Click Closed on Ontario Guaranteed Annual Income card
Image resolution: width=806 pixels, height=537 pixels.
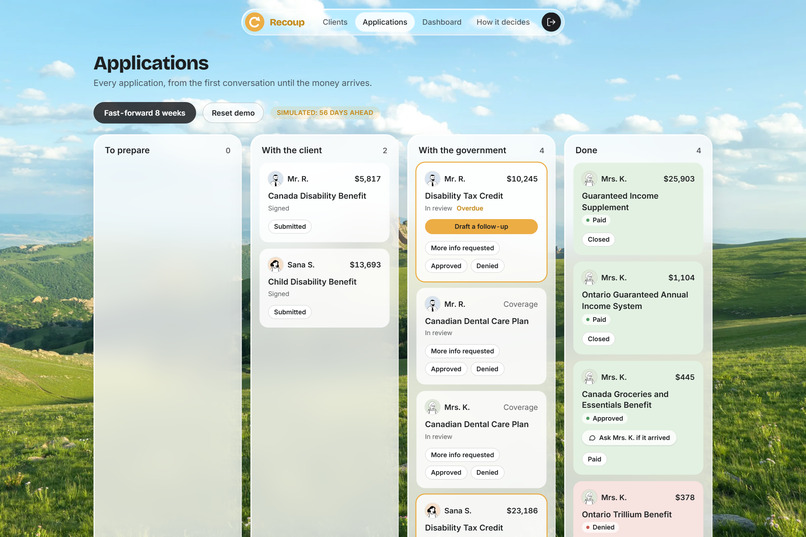pyautogui.click(x=598, y=339)
